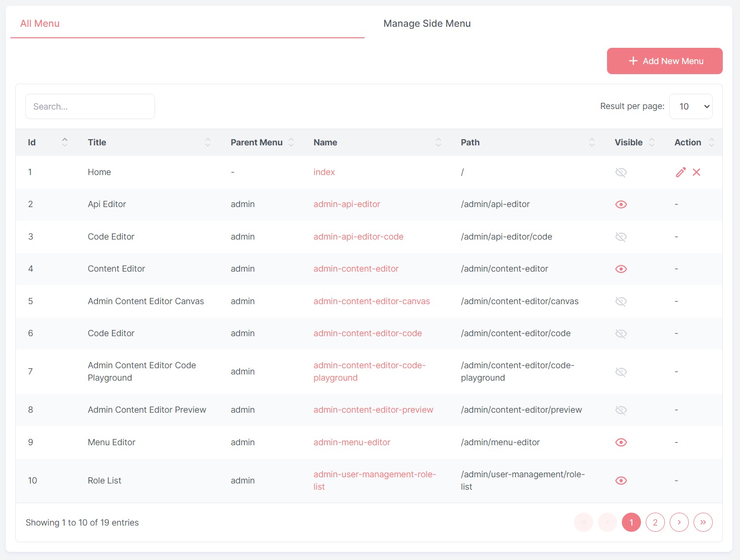Sort by the Visible column
Image resolution: width=740 pixels, height=560 pixels.
pyautogui.click(x=652, y=142)
